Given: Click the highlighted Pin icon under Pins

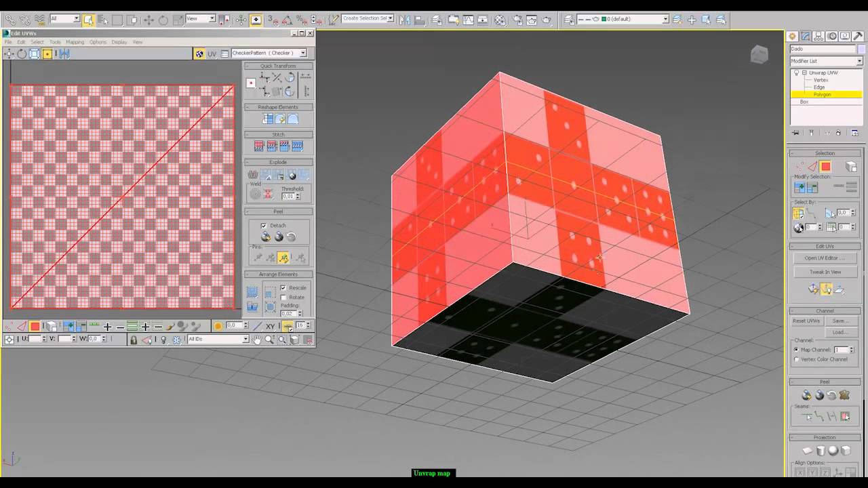Looking at the screenshot, I should tap(283, 258).
